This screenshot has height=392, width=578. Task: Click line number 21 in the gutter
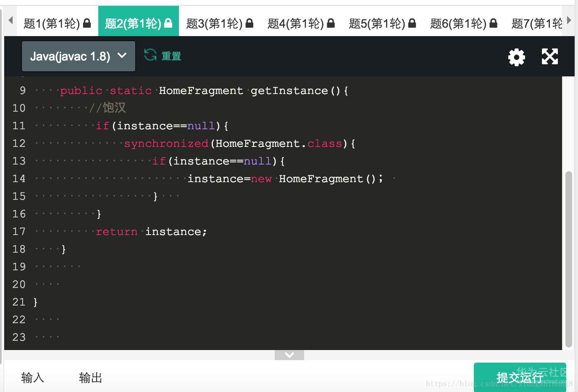coord(19,302)
